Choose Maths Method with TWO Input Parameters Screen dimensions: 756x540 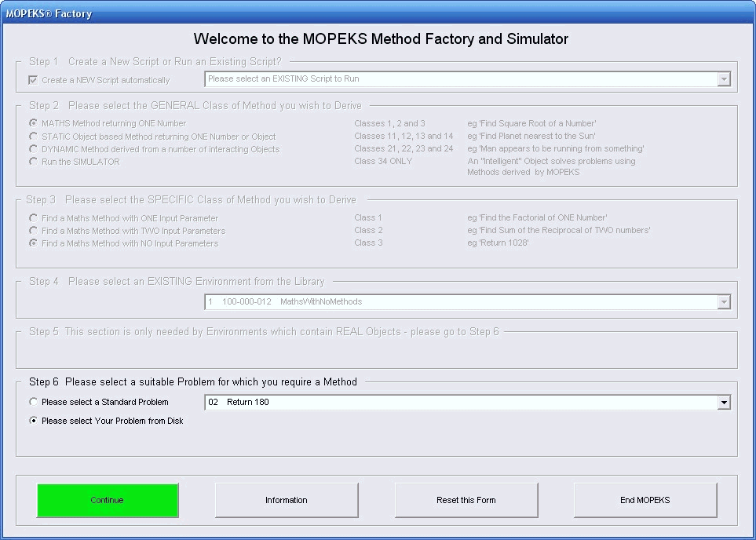tap(33, 231)
